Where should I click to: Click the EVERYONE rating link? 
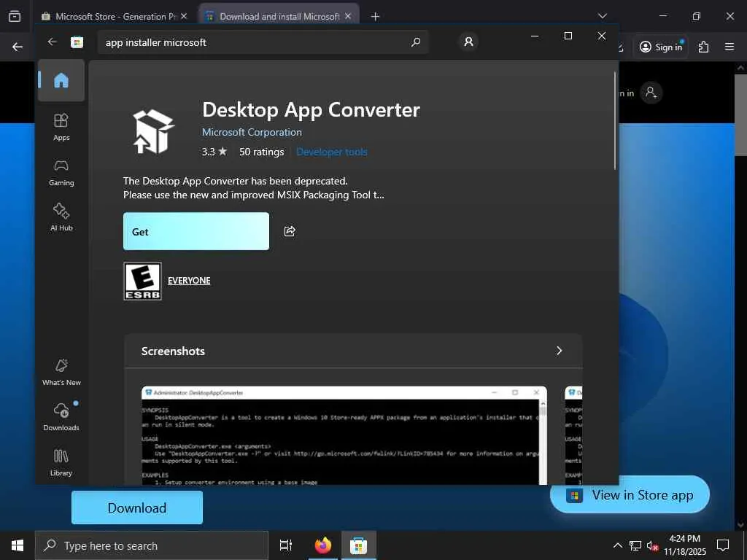click(189, 281)
